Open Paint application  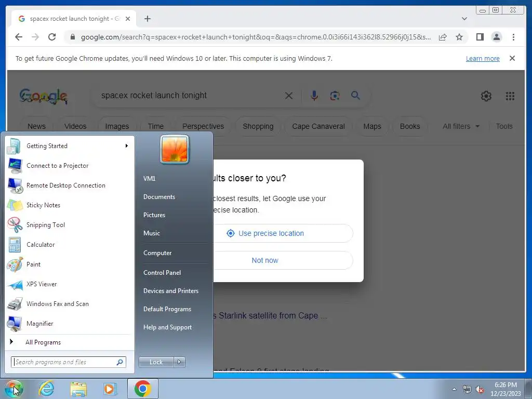pos(70,264)
